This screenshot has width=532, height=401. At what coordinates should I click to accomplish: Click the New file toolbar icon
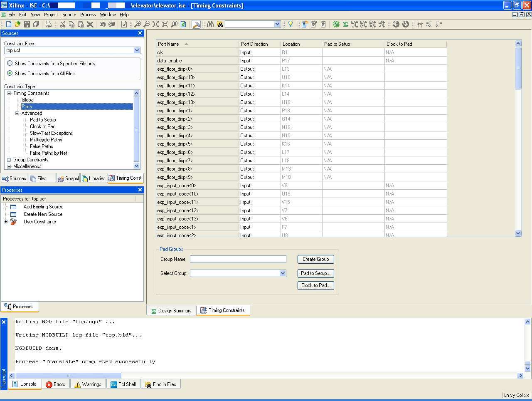click(x=8, y=24)
